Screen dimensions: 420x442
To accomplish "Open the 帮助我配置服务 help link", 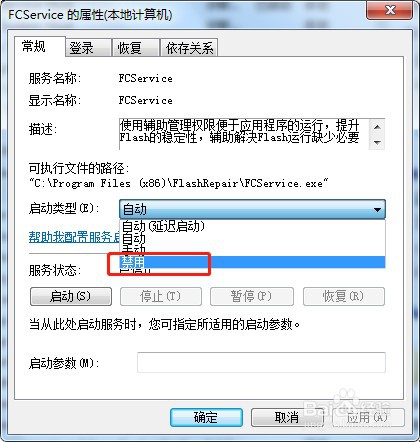I will tap(74, 237).
